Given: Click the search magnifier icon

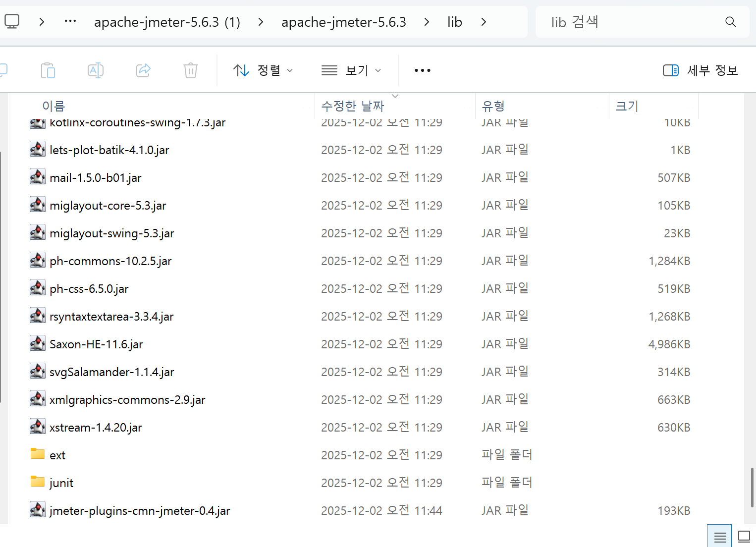Looking at the screenshot, I should (730, 22).
